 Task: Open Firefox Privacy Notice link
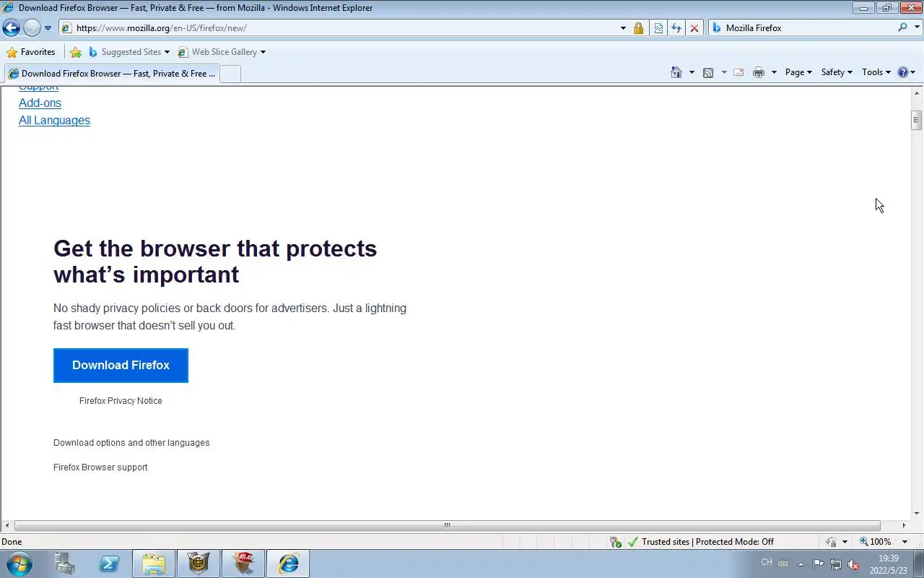click(x=121, y=401)
